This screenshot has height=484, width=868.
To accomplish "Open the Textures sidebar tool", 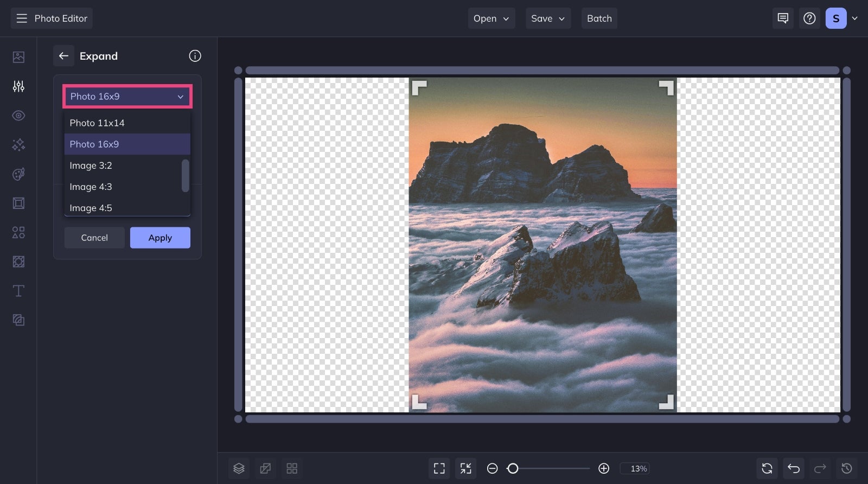I will (x=18, y=262).
